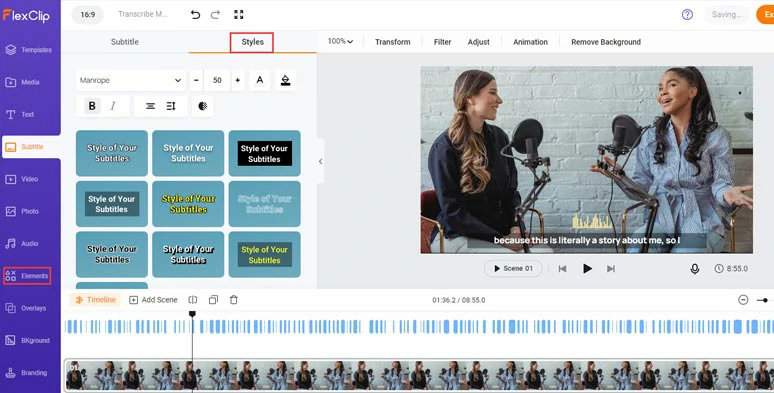Toggle italic subtitle text

pyautogui.click(x=113, y=106)
